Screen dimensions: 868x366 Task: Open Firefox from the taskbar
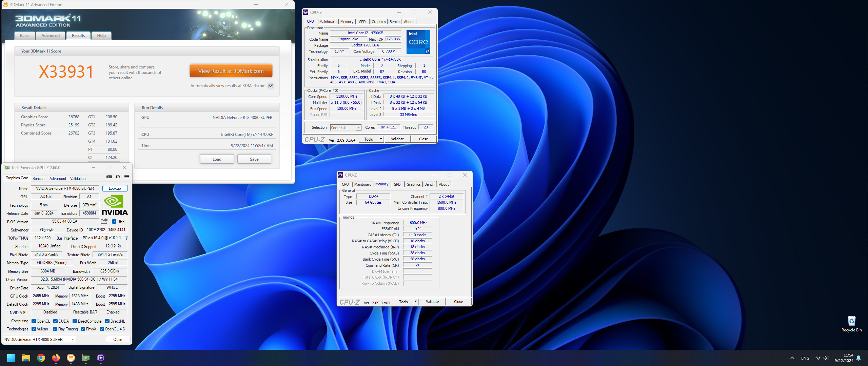point(56,358)
